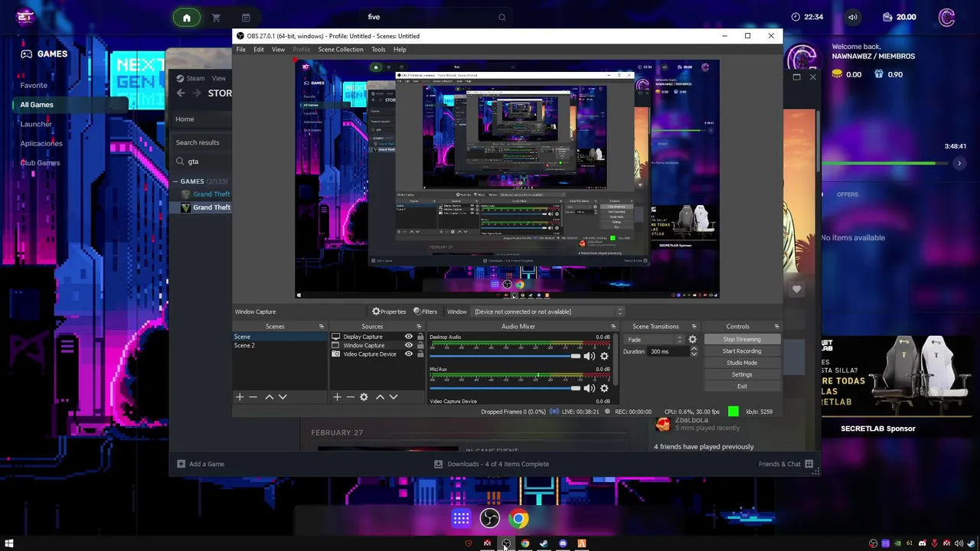Click the volume icon in launcher top bar
Screen dimensions: 980x551
coord(853,17)
